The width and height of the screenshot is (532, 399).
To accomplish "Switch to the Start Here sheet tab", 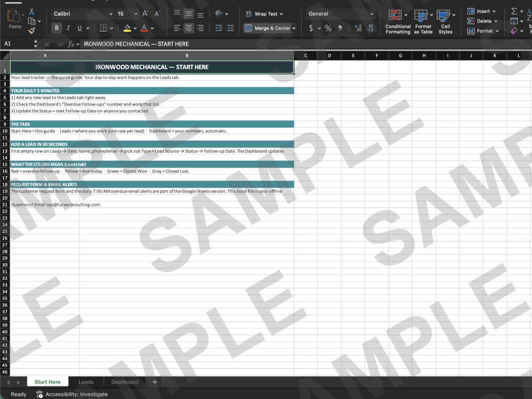I will (x=47, y=382).
